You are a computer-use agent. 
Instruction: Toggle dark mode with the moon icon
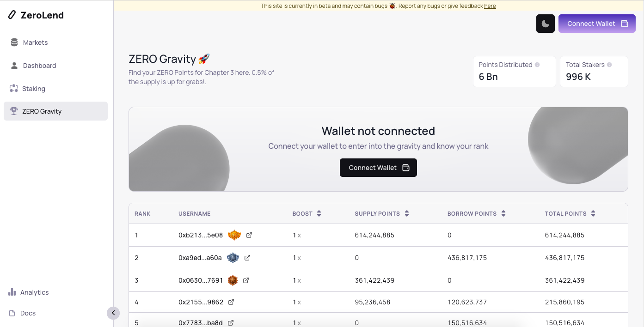(545, 24)
